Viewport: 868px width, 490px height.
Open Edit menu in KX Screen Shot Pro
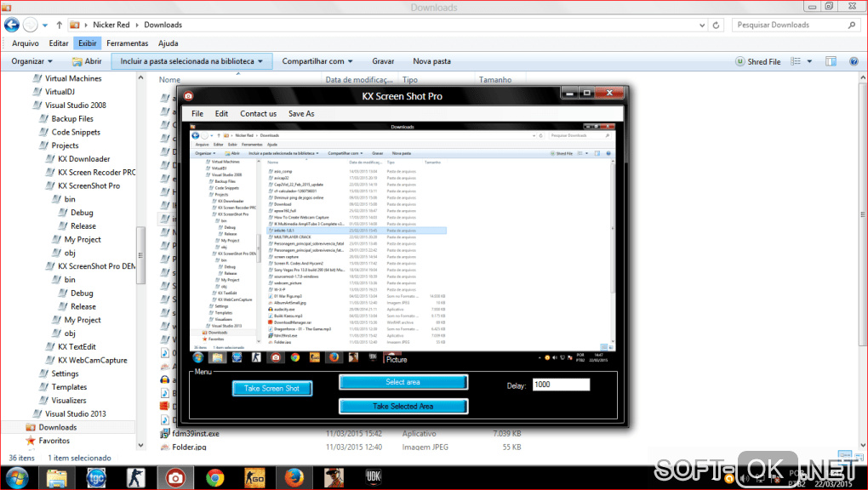coord(221,113)
